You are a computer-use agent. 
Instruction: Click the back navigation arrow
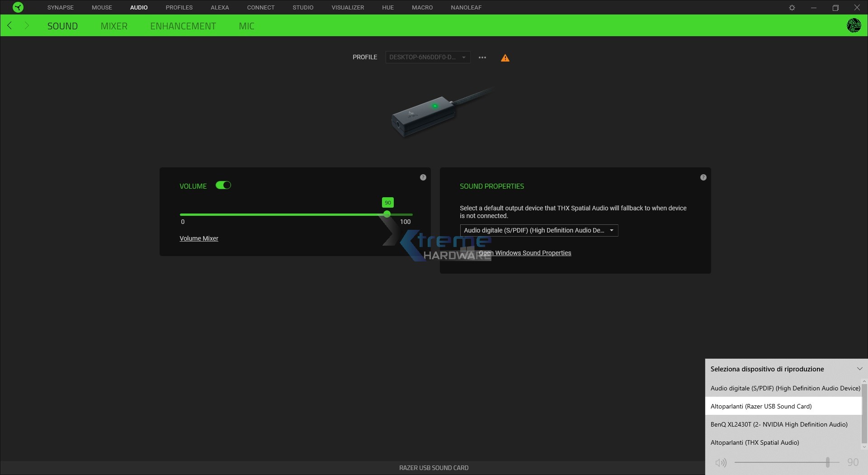tap(9, 25)
